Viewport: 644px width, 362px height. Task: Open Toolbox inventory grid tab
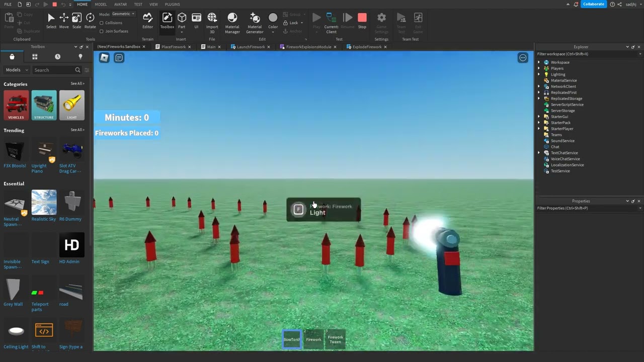pyautogui.click(x=35, y=56)
